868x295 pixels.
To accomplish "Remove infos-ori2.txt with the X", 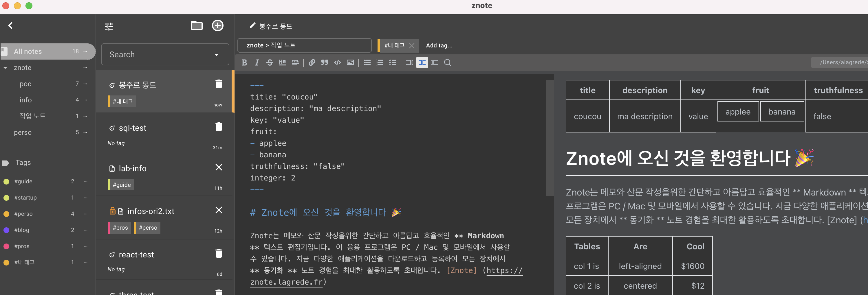I will [219, 210].
